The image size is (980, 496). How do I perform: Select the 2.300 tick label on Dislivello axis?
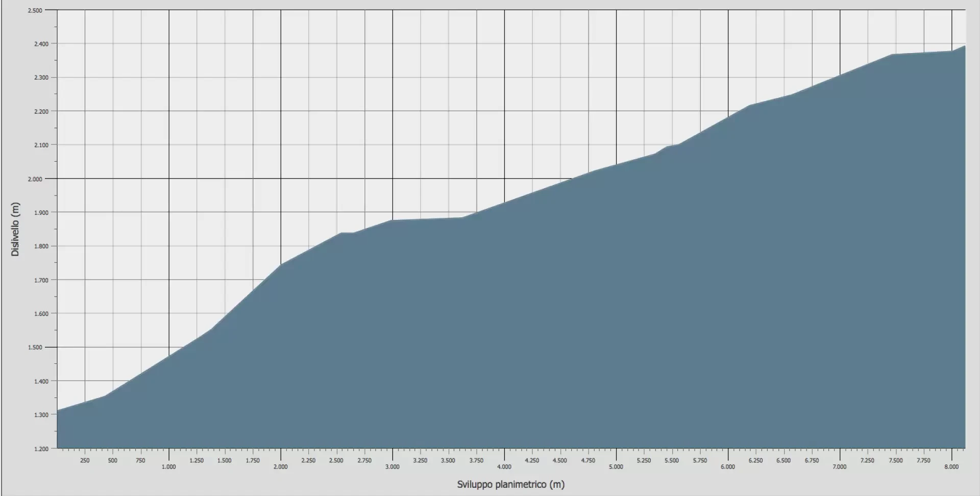[42, 78]
